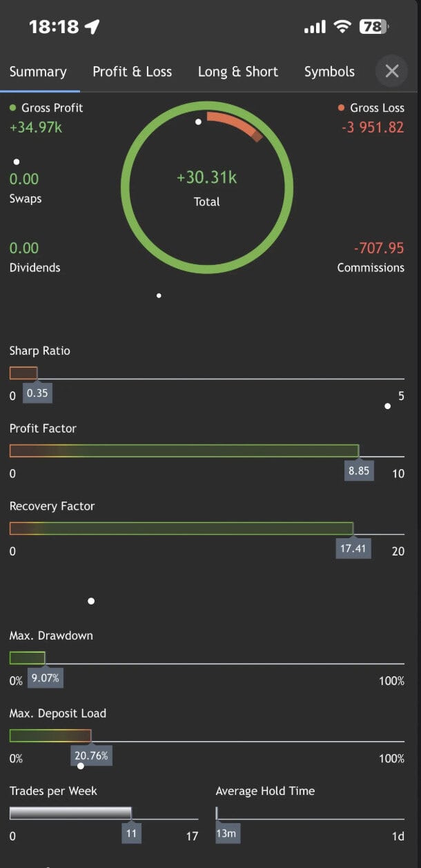Tap the Sharp Ratio 0.35 value marker

coord(37,394)
